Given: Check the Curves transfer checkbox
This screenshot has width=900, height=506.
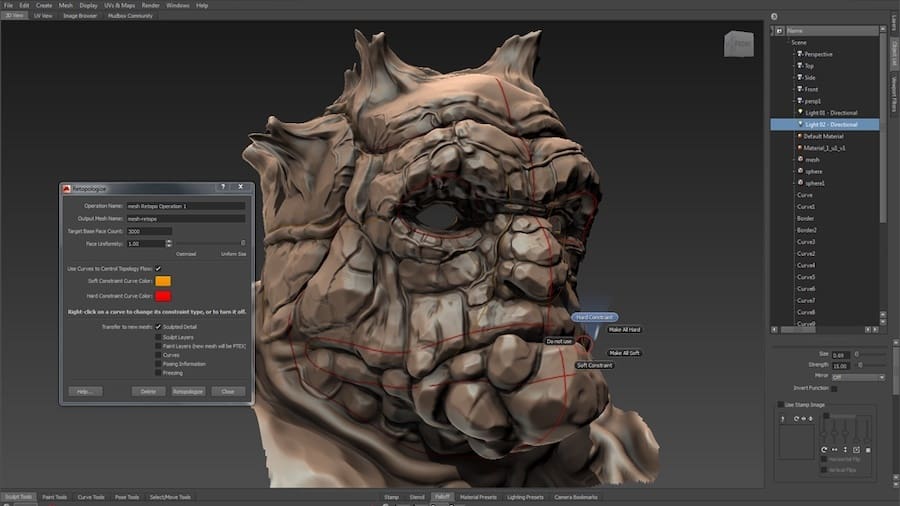Looking at the screenshot, I should (158, 355).
